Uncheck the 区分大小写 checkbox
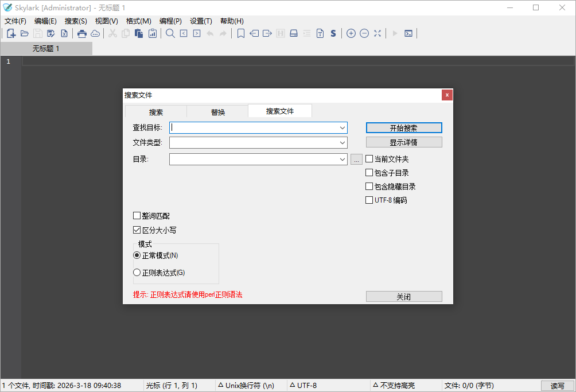Viewport: 576px width, 392px height. tap(137, 230)
